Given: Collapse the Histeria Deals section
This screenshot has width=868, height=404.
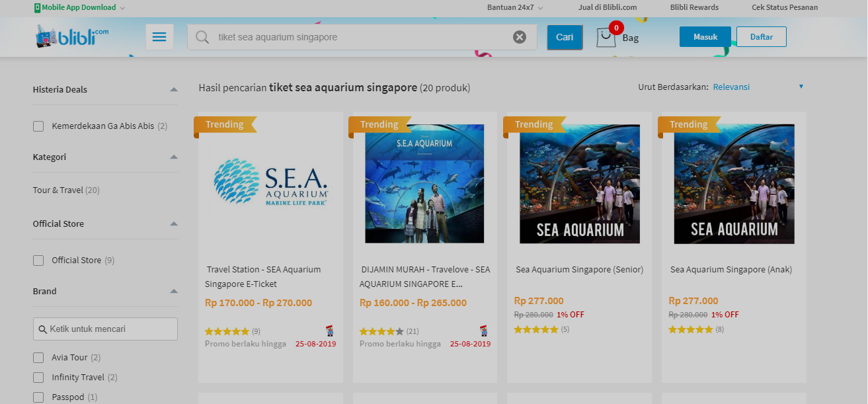Looking at the screenshot, I should [174, 90].
